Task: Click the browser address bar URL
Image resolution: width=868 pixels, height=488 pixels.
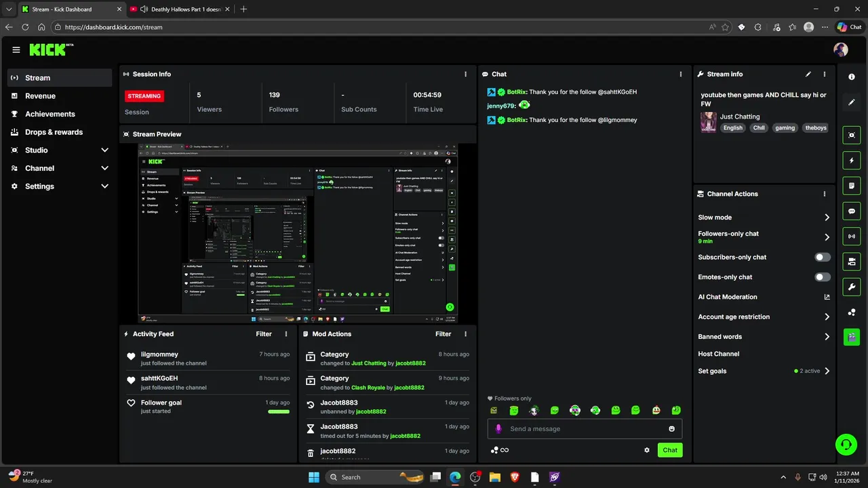Action: 114,27
